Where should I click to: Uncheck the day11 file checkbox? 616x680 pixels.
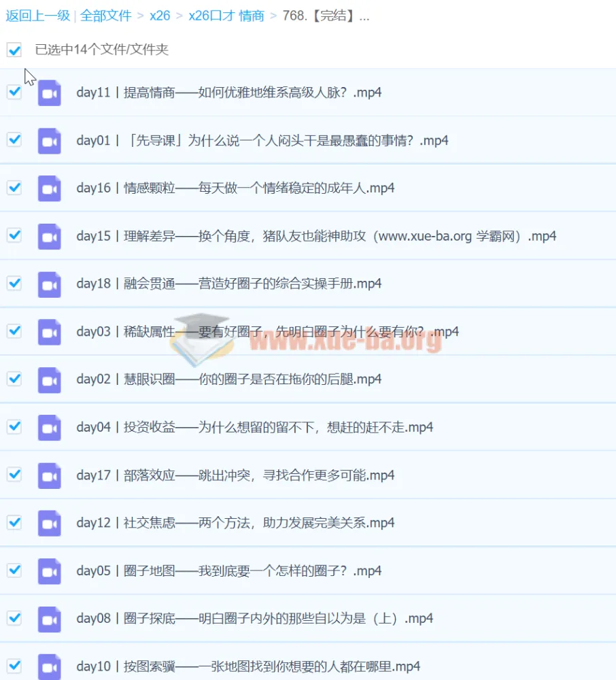click(14, 92)
